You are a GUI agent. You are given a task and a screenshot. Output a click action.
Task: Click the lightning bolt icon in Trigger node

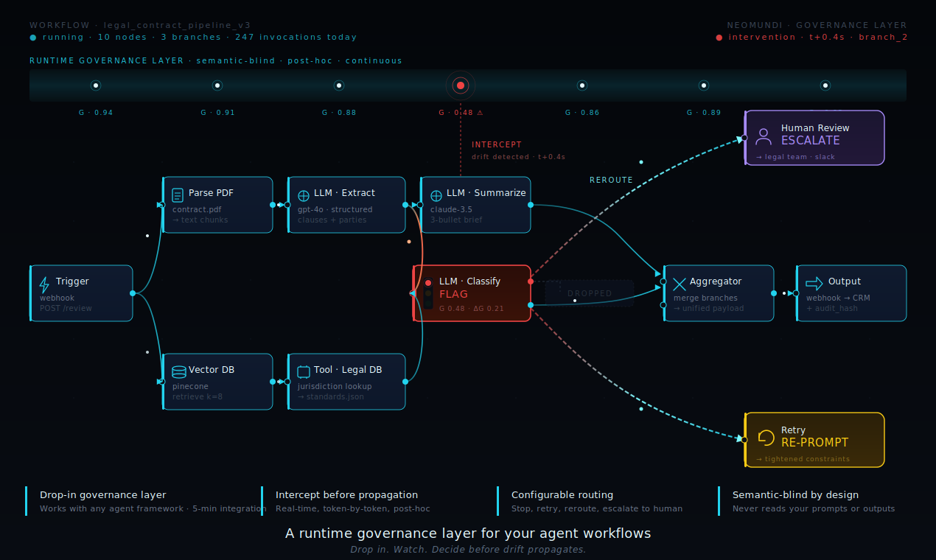44,285
